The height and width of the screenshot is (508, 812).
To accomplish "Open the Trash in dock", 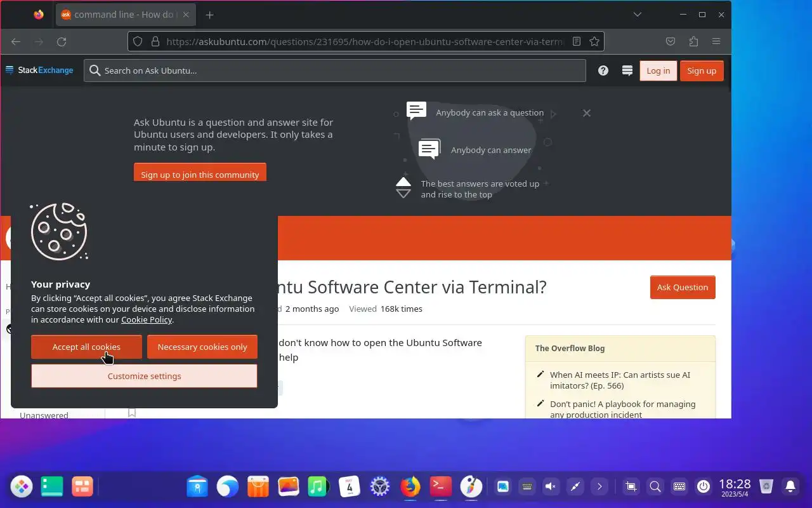I will tap(766, 487).
